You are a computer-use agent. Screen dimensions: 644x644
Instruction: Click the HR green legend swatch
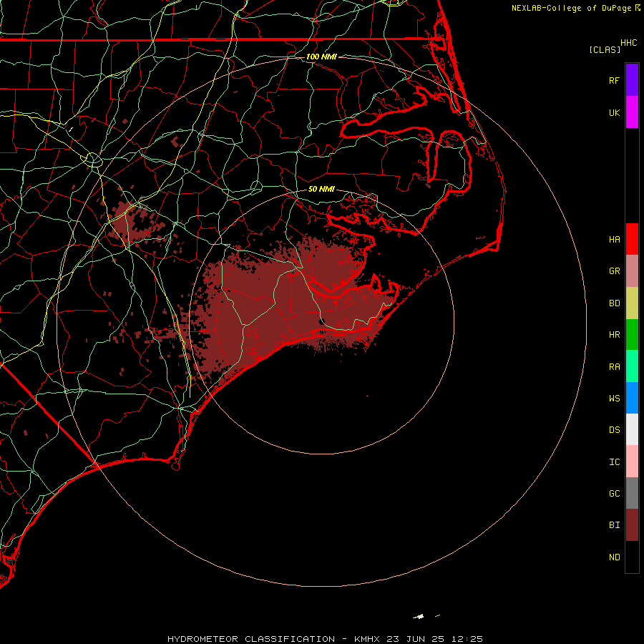tap(632, 335)
